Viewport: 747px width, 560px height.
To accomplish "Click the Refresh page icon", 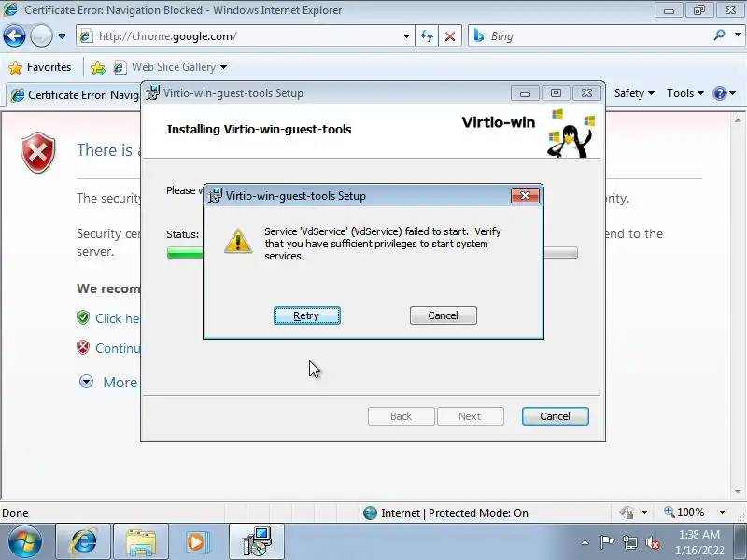I will click(x=427, y=36).
